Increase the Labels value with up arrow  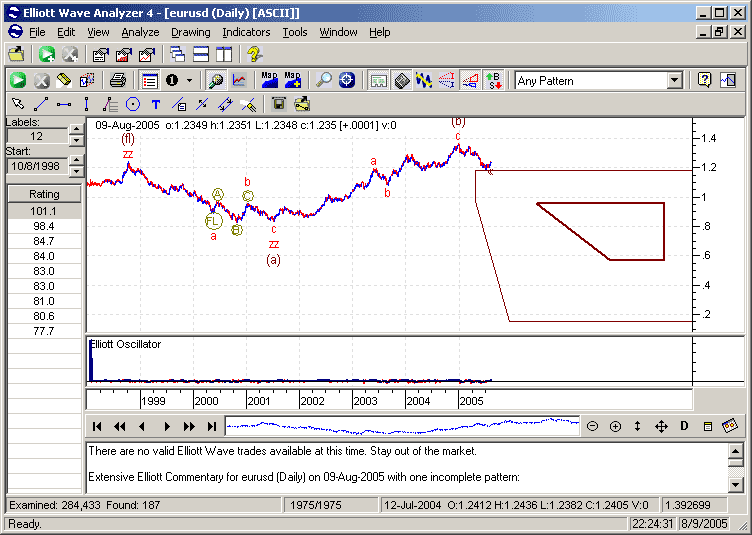click(76, 129)
